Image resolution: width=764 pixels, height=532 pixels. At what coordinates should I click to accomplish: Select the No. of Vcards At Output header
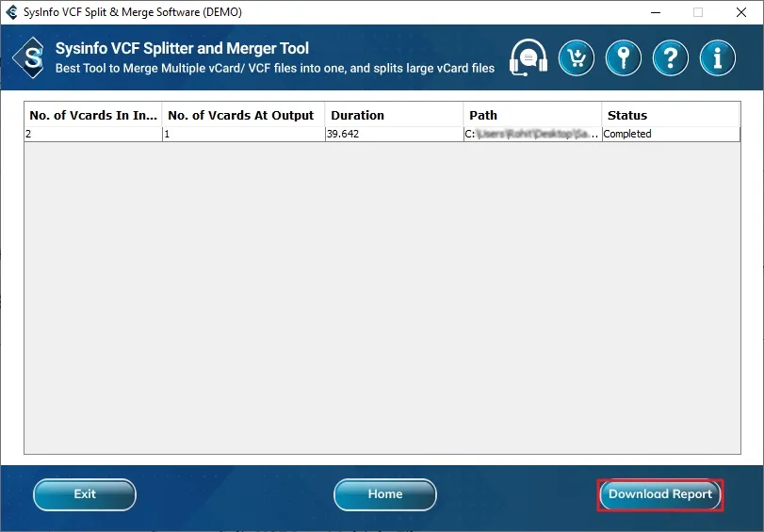243,115
